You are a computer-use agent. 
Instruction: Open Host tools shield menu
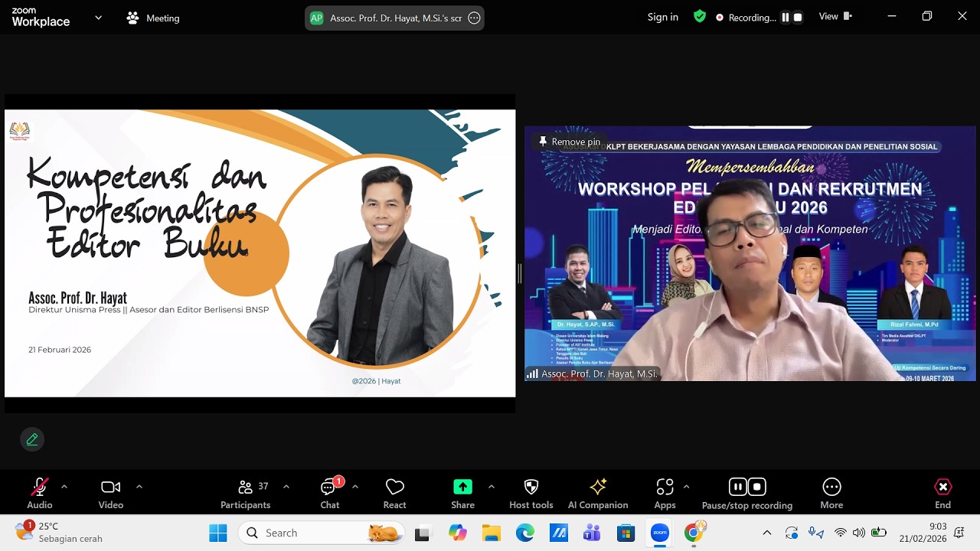[531, 493]
